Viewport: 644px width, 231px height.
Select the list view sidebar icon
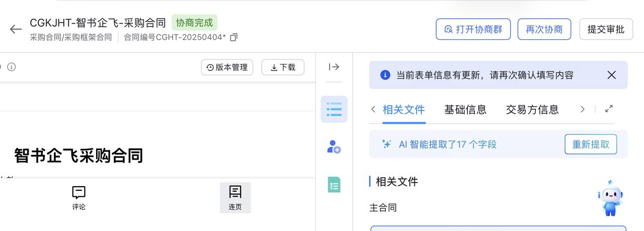[x=334, y=109]
